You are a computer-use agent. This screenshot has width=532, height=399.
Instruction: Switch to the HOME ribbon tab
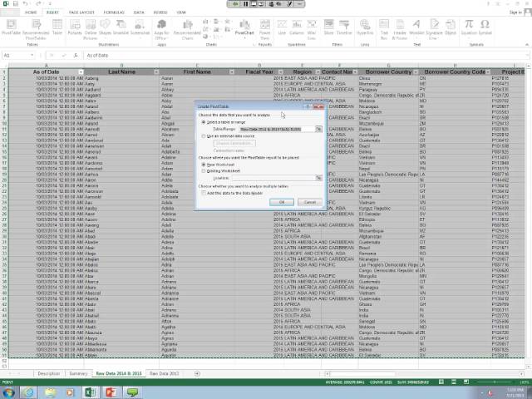coord(31,12)
